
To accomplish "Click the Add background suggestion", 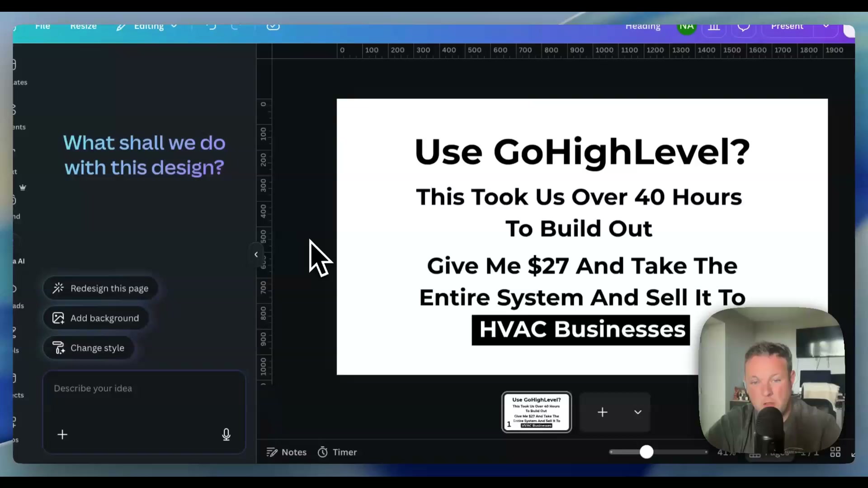I will (x=96, y=318).
